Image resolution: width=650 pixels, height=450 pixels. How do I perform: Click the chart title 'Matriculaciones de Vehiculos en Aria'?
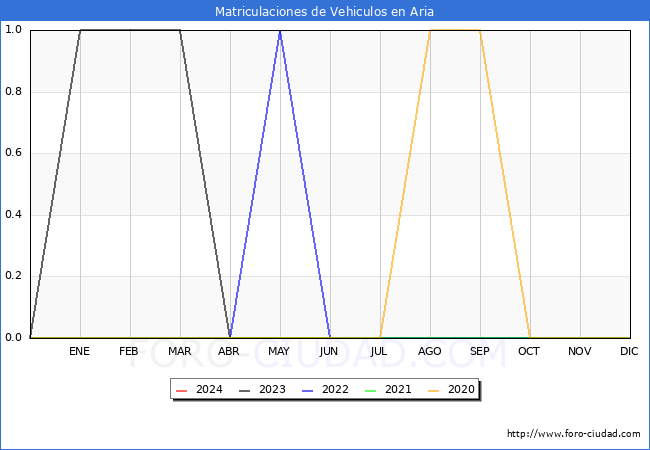[x=324, y=11]
